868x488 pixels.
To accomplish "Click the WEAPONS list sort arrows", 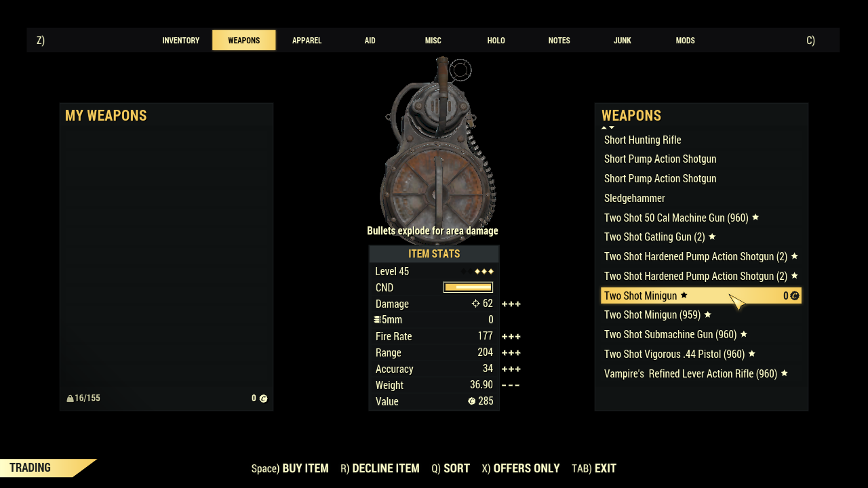I will point(608,127).
